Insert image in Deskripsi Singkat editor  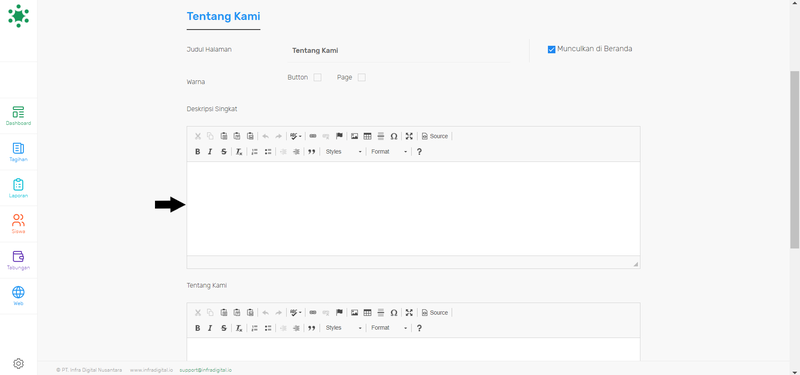pos(354,136)
